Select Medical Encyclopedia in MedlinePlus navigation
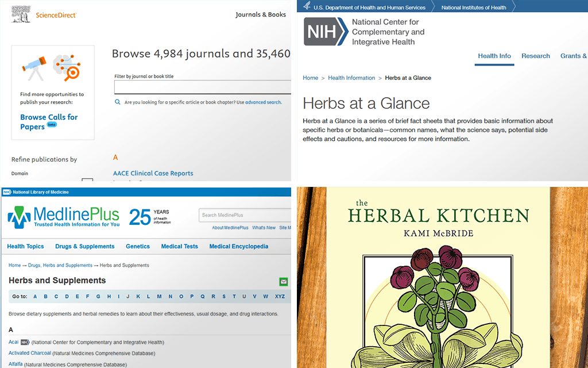The height and width of the screenshot is (368, 588). click(238, 246)
